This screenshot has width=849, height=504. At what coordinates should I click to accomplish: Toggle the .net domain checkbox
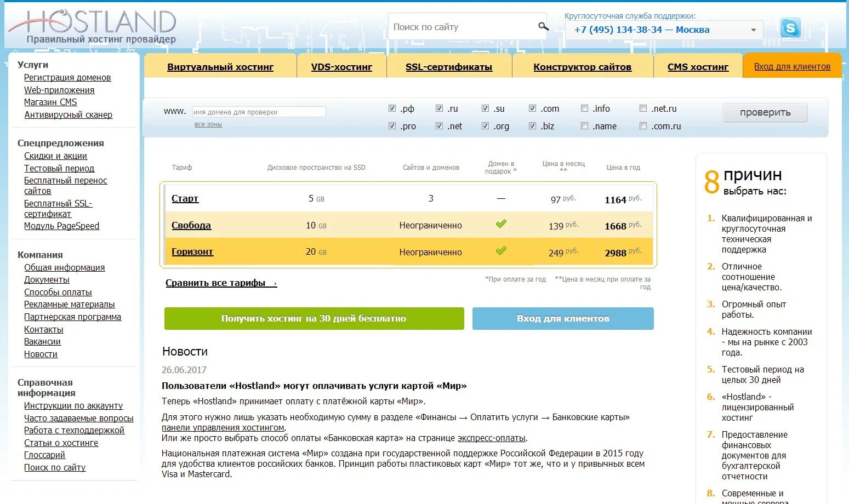click(x=439, y=126)
